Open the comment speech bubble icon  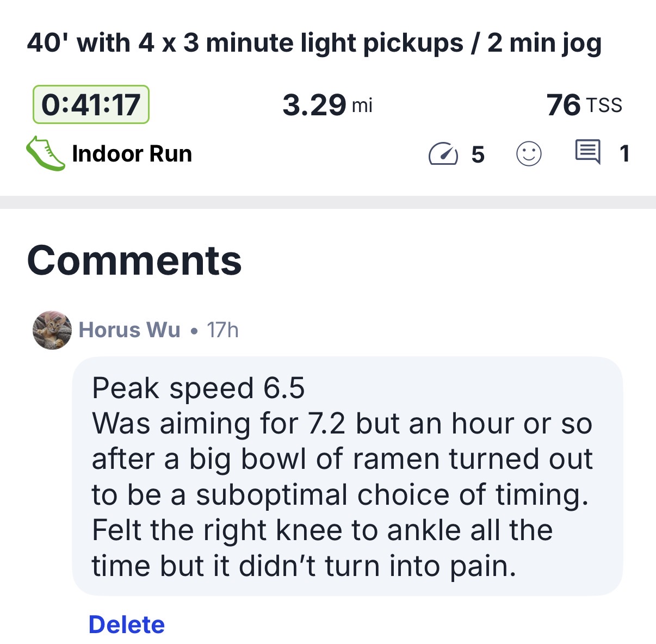click(x=588, y=152)
